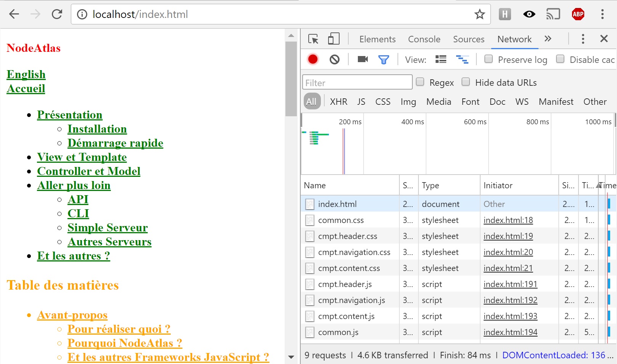Viewport: 617px width, 364px height.
Task: Open initiator link index.html:18
Action: (508, 220)
